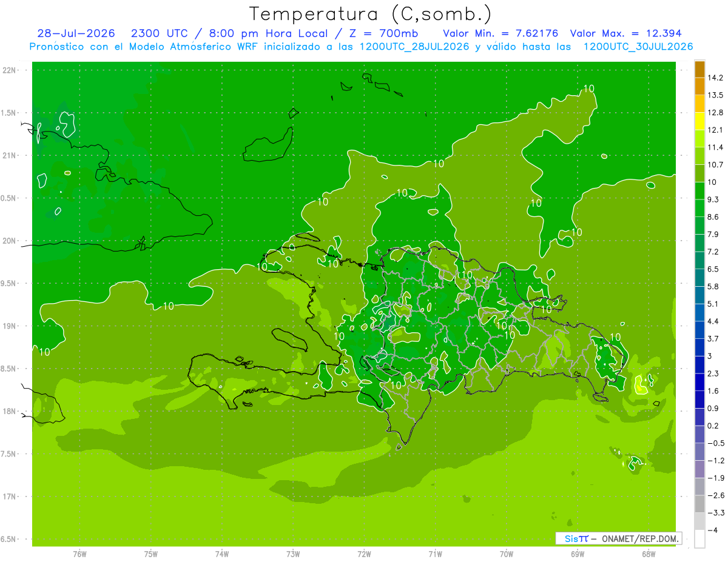The image size is (728, 562).
Task: Click the '22N' latitude label
Action: pos(9,70)
